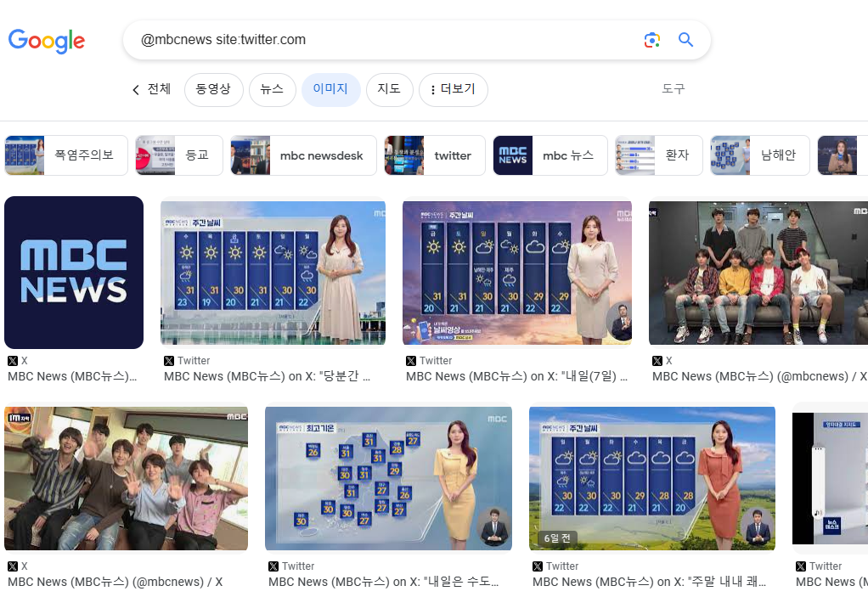Submit search with magnifying glass icon
Viewport: 868px width, 597px height.
click(686, 40)
